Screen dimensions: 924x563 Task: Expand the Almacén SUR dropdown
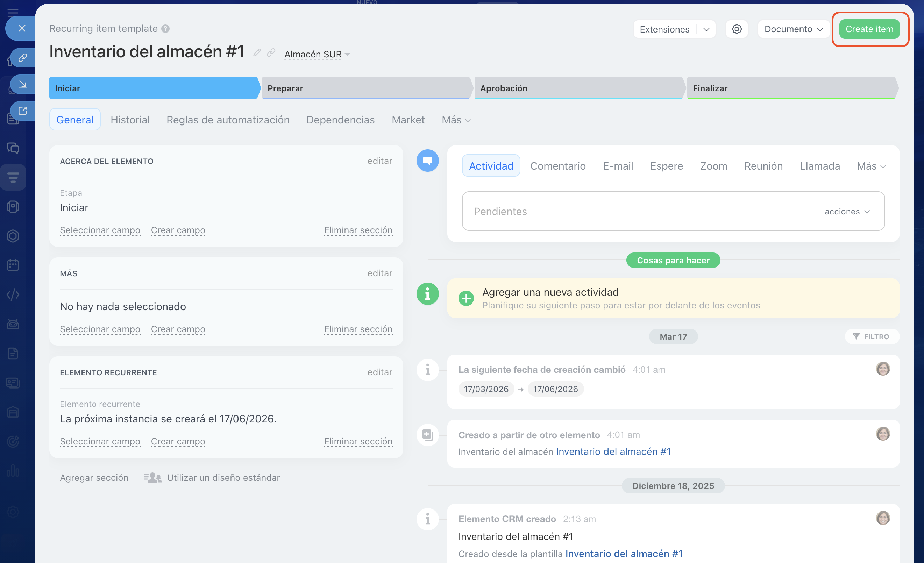[x=317, y=54]
